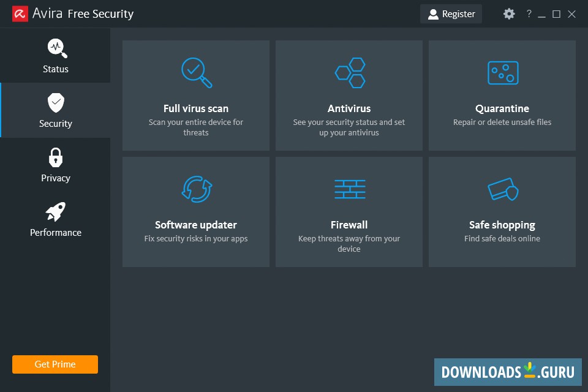This screenshot has width=588, height=392.
Task: Open Safe shopping via the tag icon
Action: [502, 189]
